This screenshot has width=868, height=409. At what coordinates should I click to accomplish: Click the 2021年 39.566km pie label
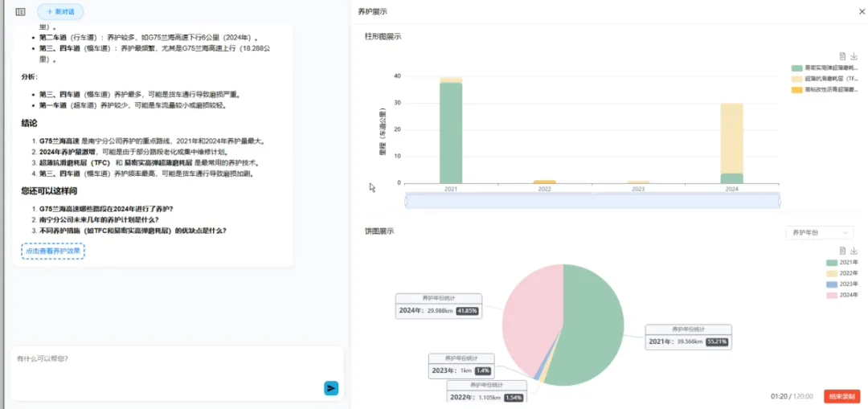[x=689, y=337]
